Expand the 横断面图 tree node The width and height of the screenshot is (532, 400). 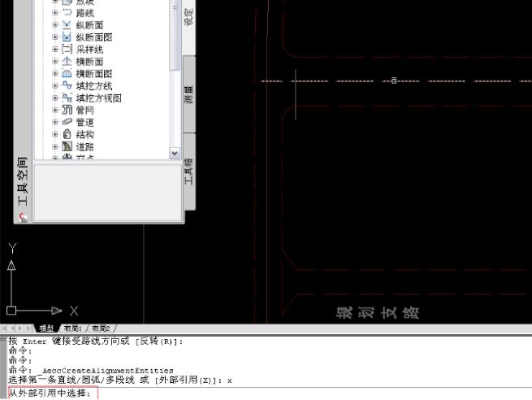[x=55, y=74]
